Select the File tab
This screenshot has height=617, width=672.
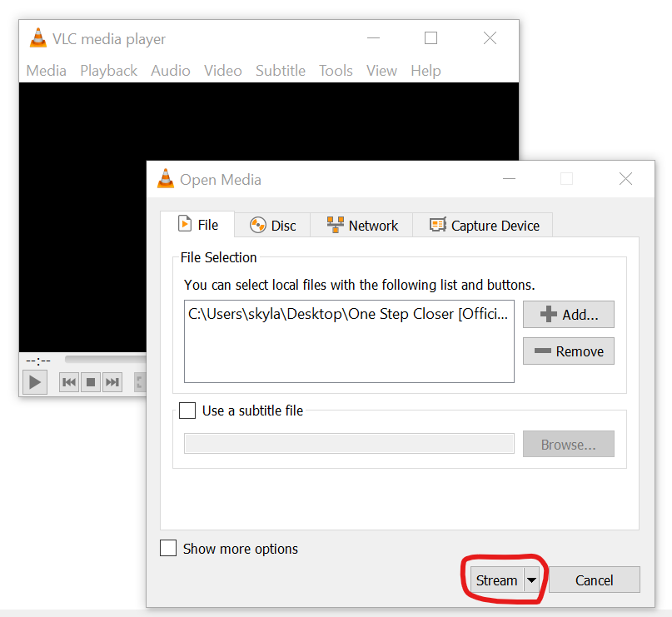click(x=197, y=224)
